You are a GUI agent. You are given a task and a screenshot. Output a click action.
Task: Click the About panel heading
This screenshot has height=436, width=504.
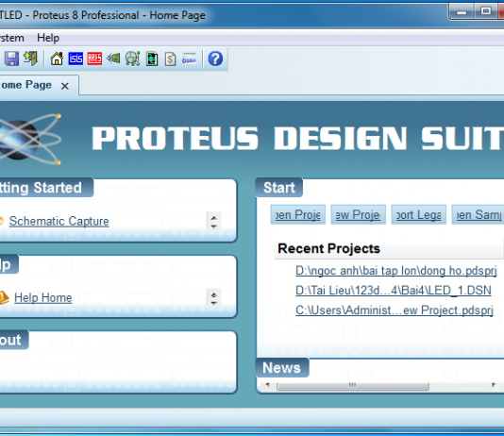click(13, 340)
